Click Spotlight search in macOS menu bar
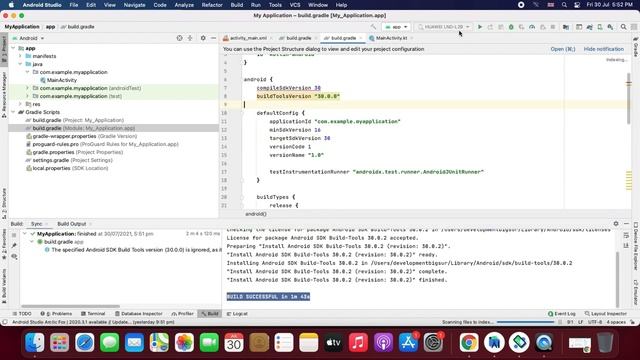Viewport: 640px width, 360px height. click(x=564, y=5)
